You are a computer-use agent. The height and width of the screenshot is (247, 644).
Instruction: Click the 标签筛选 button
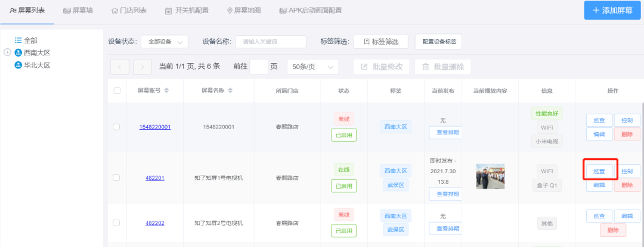pyautogui.click(x=380, y=42)
